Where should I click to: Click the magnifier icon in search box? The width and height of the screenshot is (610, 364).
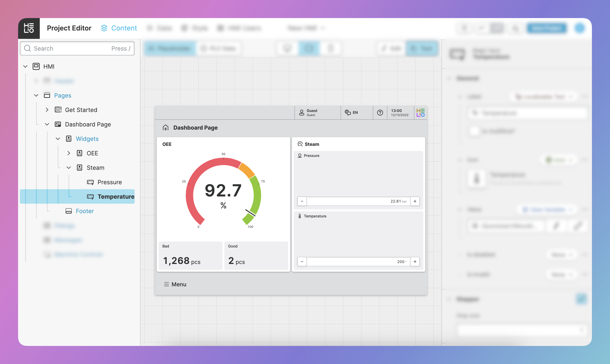(28, 48)
